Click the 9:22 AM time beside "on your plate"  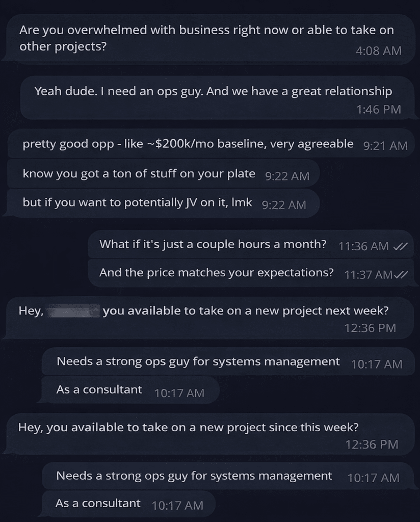(287, 176)
